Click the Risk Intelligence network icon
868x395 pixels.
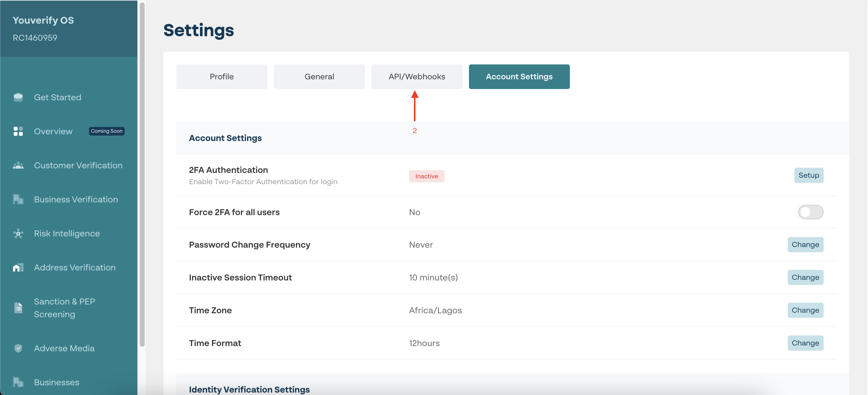[x=18, y=233]
